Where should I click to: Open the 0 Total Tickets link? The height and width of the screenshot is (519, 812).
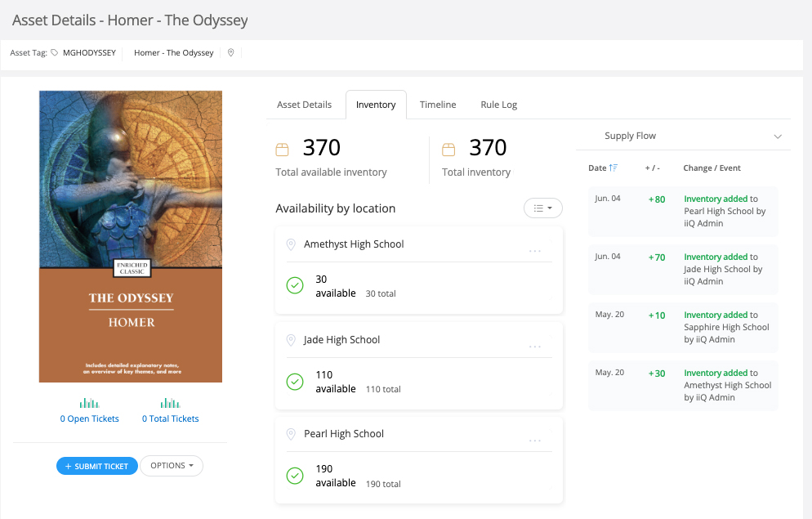170,418
